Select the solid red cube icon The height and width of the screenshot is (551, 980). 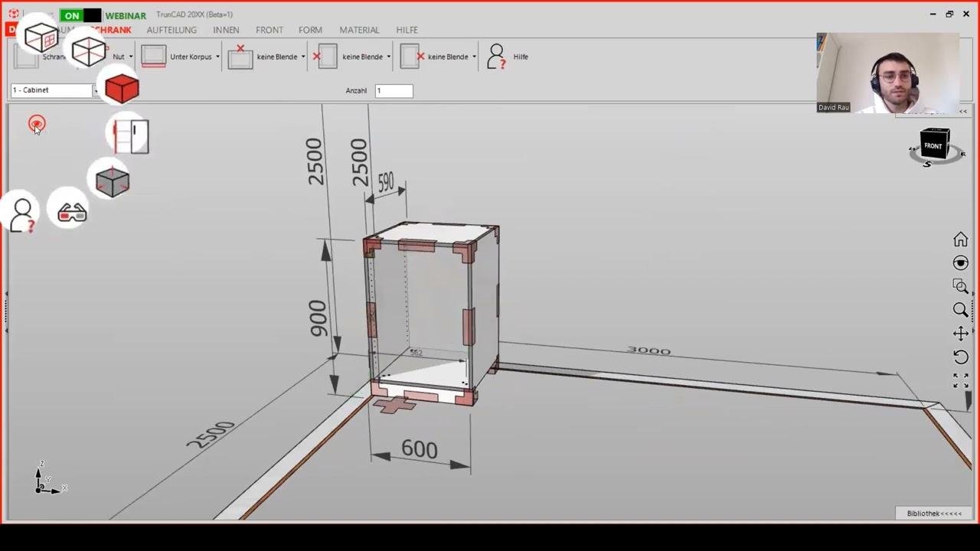(x=122, y=89)
